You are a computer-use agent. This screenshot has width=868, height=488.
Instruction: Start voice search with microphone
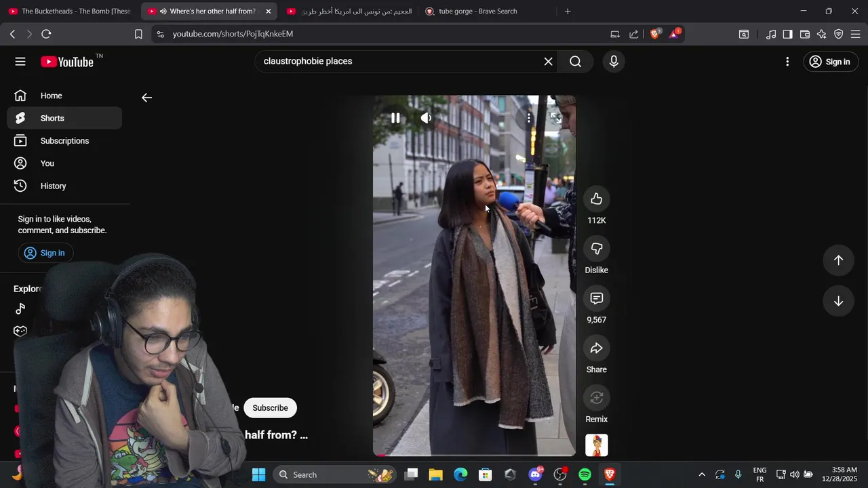pyautogui.click(x=614, y=62)
